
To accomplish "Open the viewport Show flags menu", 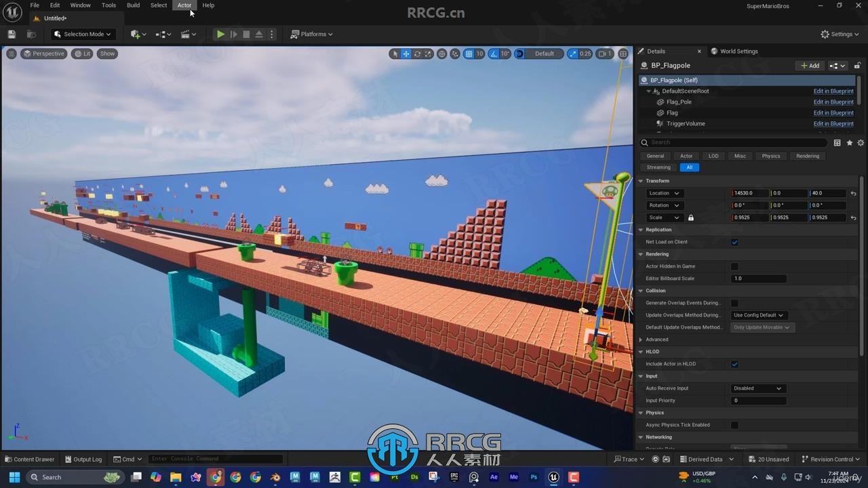I will pos(107,54).
